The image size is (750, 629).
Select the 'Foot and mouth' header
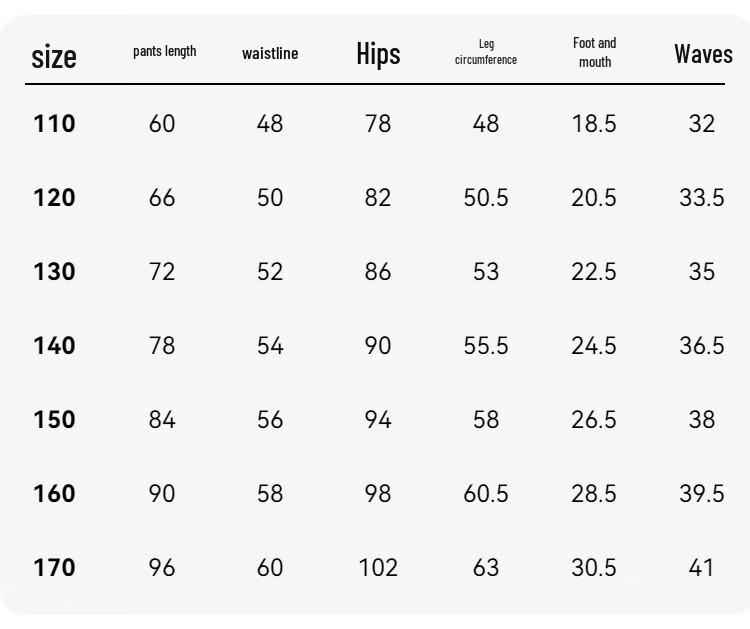click(595, 52)
